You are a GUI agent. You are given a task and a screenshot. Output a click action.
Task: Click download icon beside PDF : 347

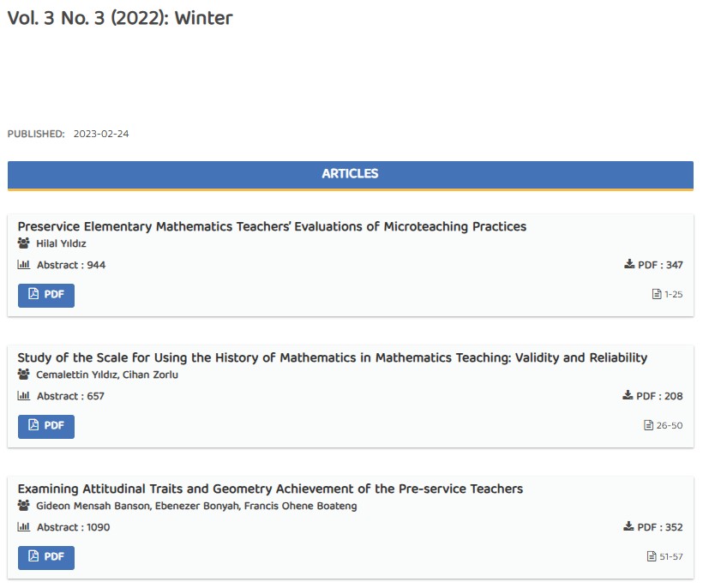(629, 265)
